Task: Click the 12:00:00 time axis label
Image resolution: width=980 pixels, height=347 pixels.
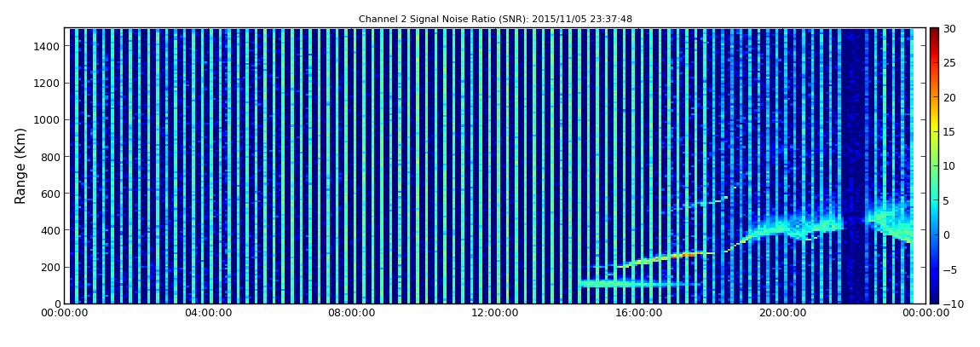Action: pyautogui.click(x=494, y=313)
